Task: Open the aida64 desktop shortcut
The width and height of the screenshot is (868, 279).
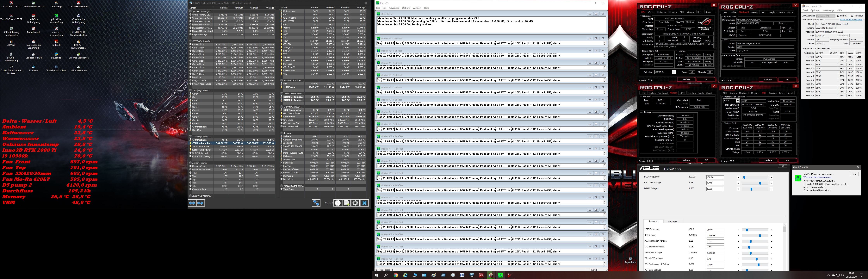Action: 34,19
